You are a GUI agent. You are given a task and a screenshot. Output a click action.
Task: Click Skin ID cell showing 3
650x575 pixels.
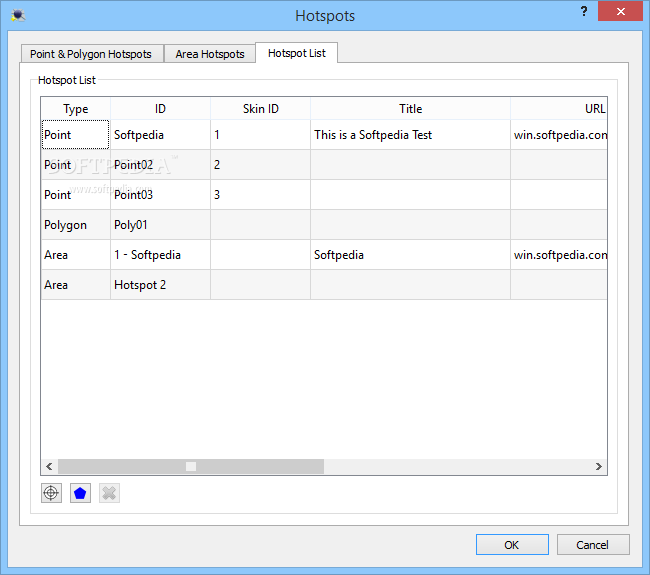[260, 194]
